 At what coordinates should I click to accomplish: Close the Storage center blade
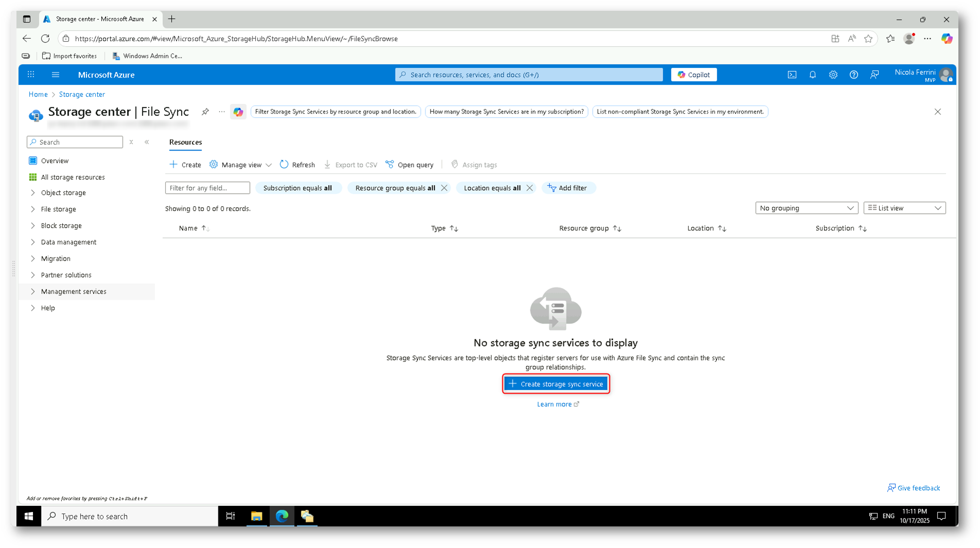click(x=937, y=112)
